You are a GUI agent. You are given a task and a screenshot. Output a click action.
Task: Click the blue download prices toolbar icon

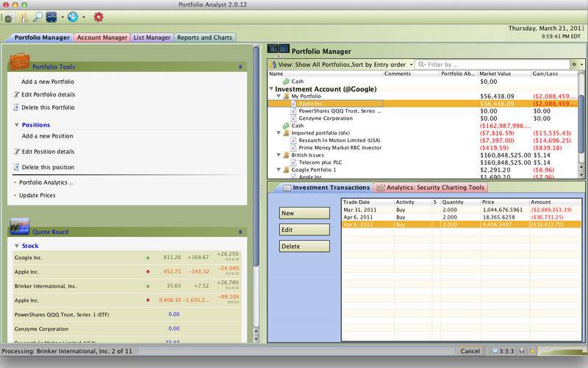tap(73, 17)
